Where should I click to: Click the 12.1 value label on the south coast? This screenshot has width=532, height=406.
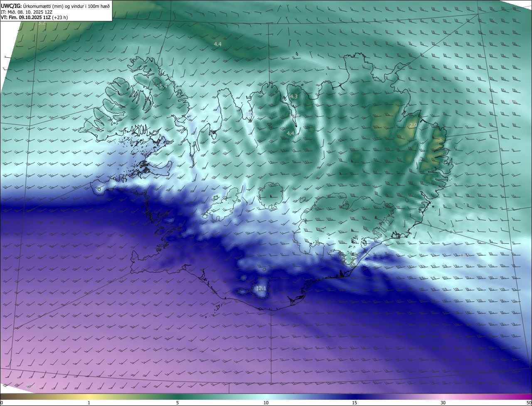261,288
